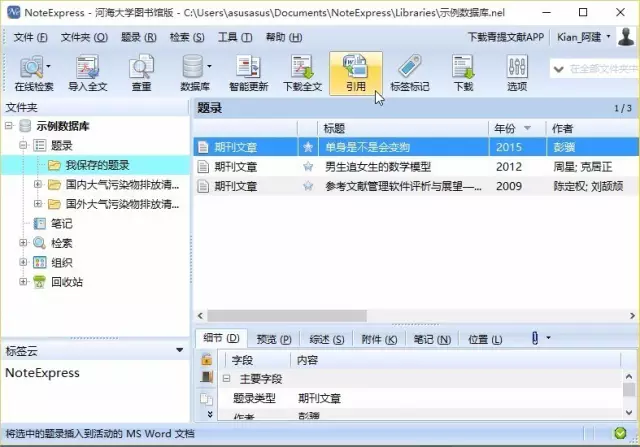This screenshot has width=640, height=447.
Task: Open the 题录 (R) menu
Action: [139, 37]
